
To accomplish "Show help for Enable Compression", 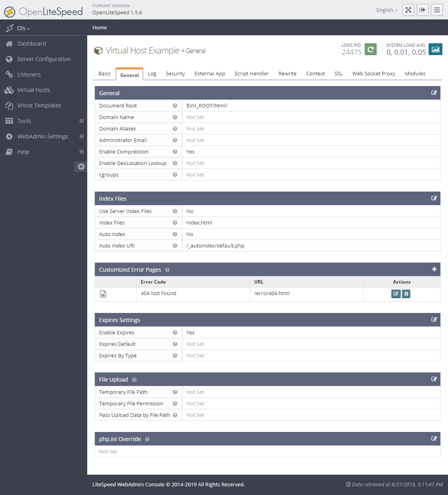I will pos(175,152).
